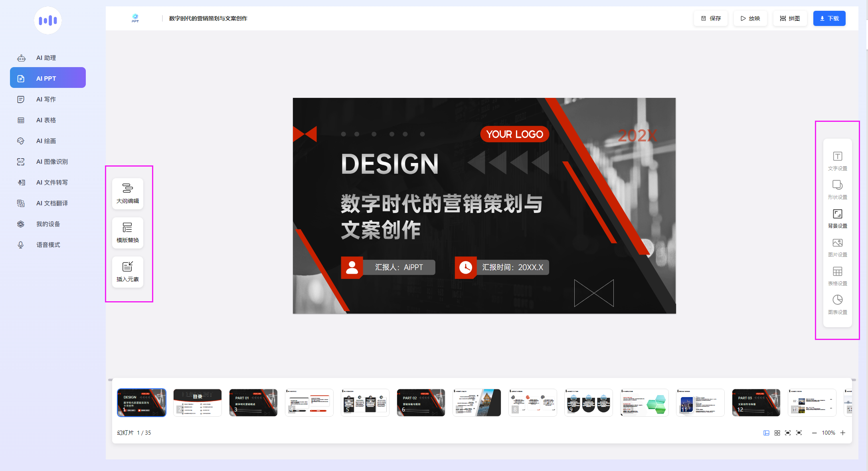The height and width of the screenshot is (471, 868).
Task: Select AI 绘画 sidebar item
Action: point(46,141)
